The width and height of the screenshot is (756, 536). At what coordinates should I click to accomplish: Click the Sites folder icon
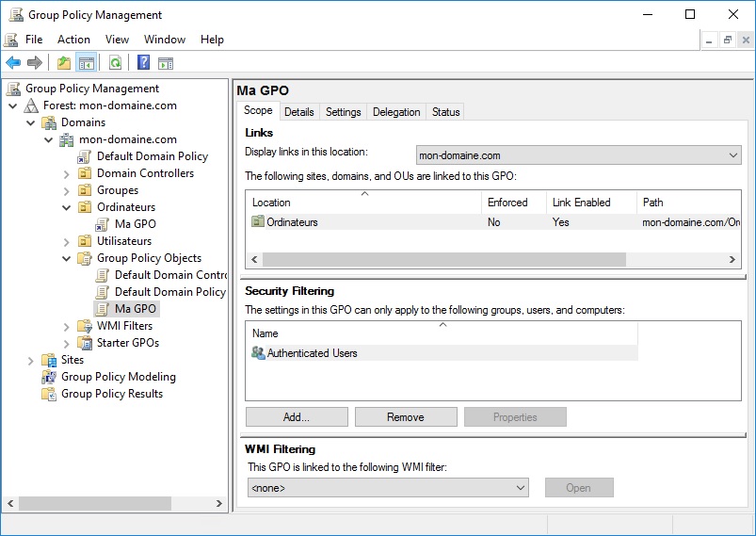(49, 360)
